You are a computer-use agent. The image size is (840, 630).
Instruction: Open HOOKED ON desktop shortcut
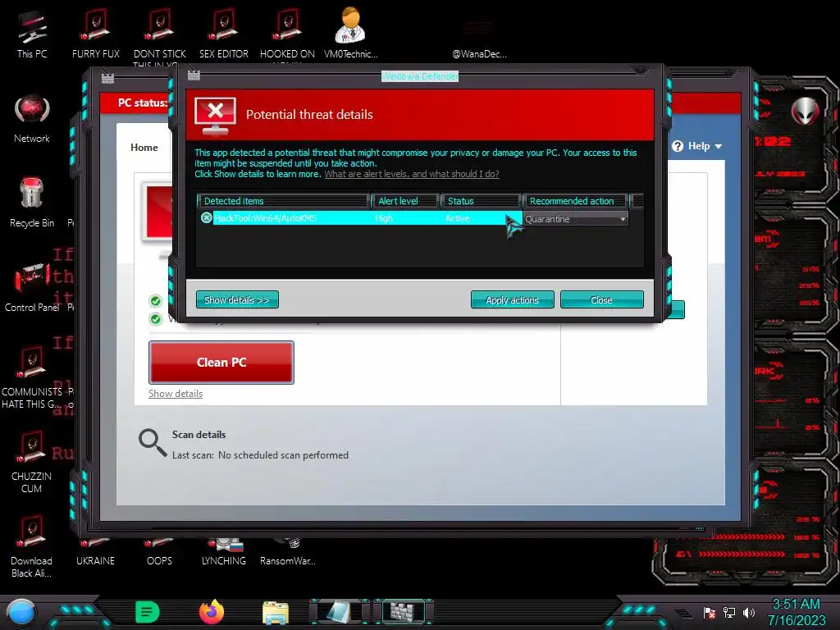coord(288,34)
